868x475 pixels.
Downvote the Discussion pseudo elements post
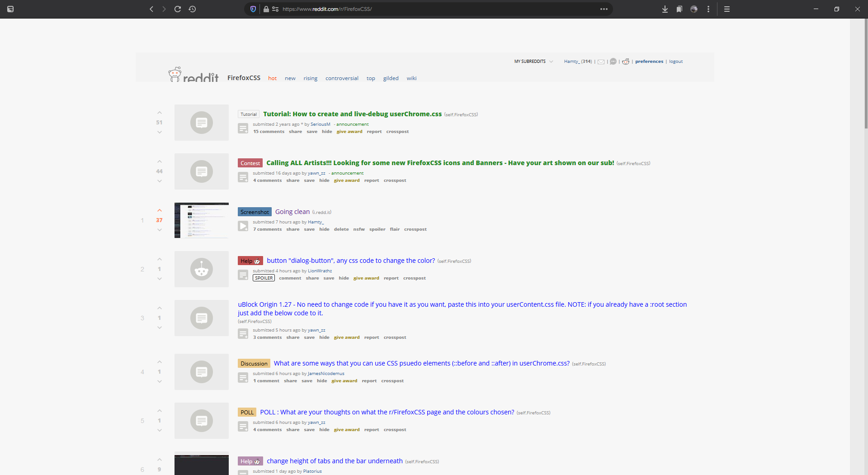point(160,381)
